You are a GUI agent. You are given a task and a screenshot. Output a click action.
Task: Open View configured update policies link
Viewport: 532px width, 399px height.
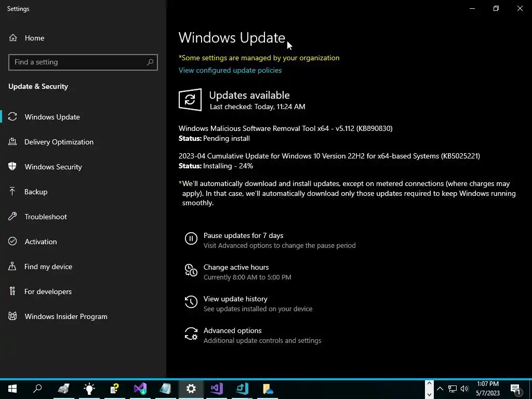(230, 70)
